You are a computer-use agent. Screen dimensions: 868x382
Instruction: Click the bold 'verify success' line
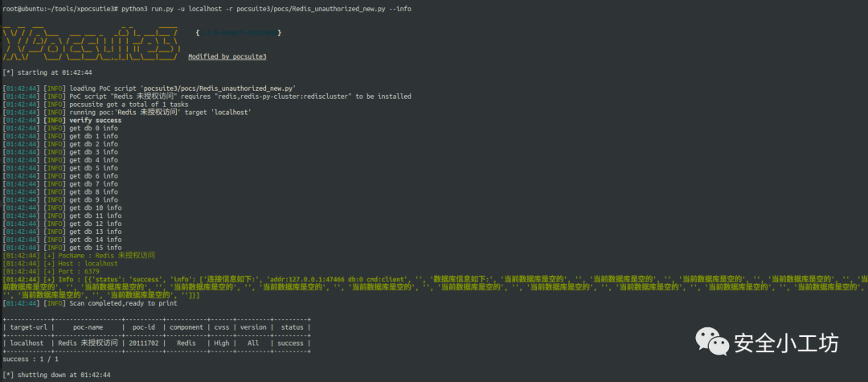[62, 120]
